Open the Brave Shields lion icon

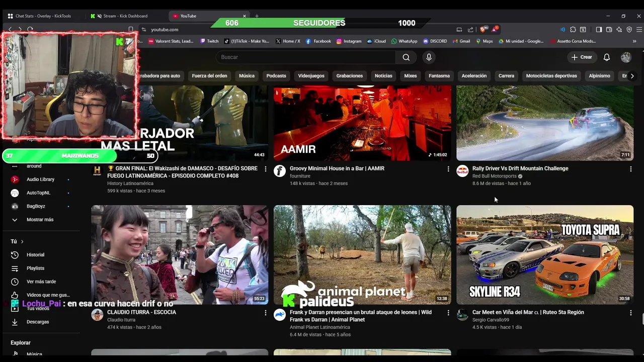482,30
